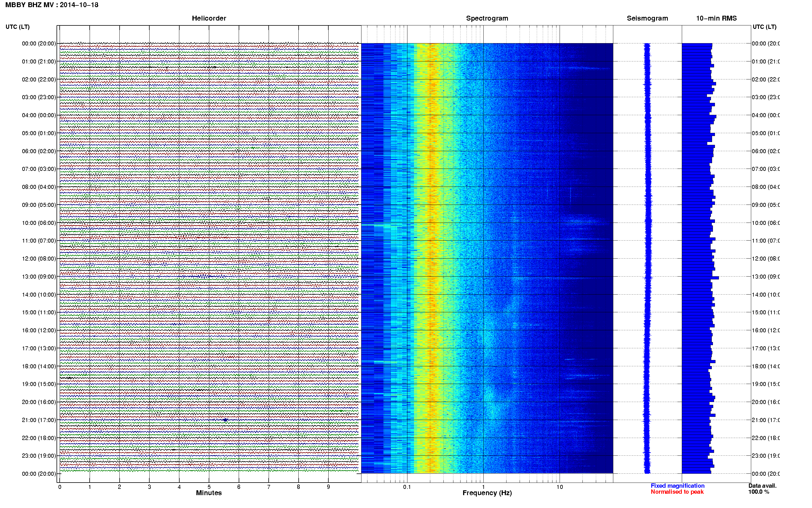
Task: Click minute tick '0' under the helicorder
Action: [60, 487]
